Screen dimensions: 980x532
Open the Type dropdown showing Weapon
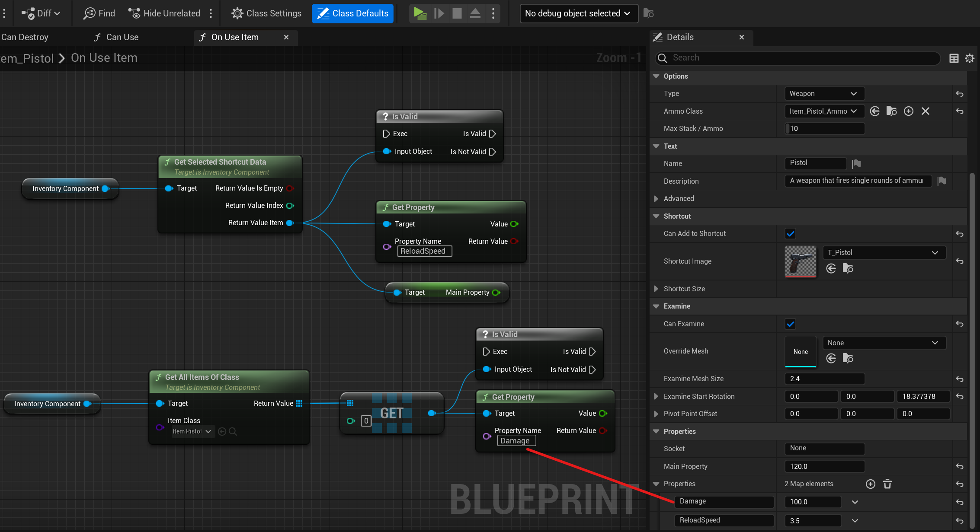(824, 93)
